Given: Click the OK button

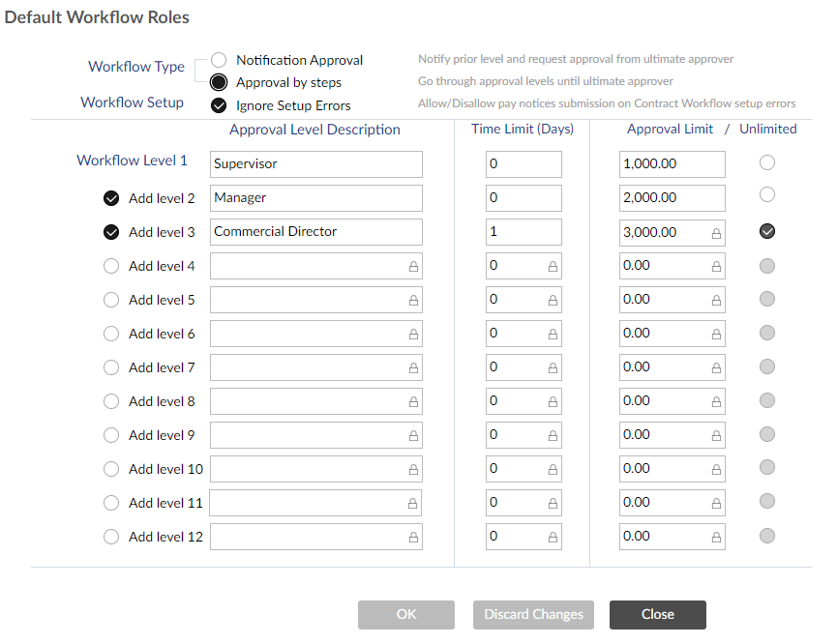Looking at the screenshot, I should (405, 614).
